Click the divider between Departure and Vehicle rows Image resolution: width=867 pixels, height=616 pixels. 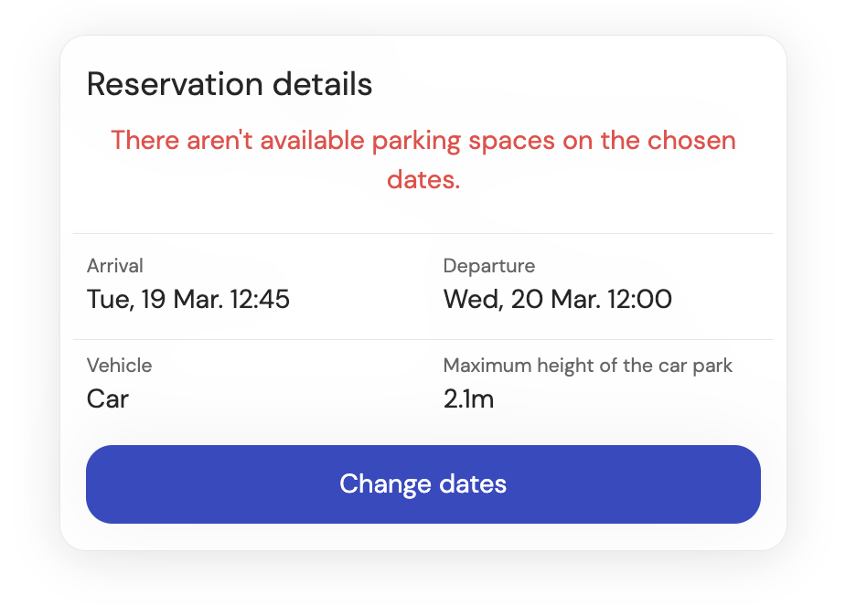(423, 334)
